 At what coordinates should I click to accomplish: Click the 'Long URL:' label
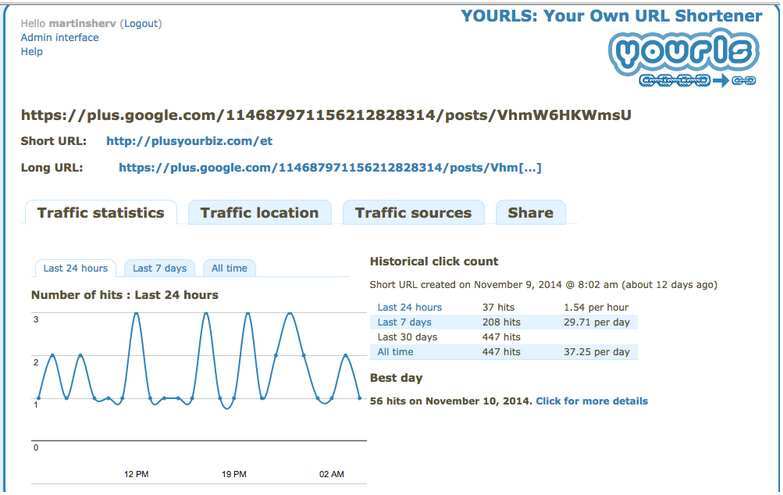(x=52, y=167)
